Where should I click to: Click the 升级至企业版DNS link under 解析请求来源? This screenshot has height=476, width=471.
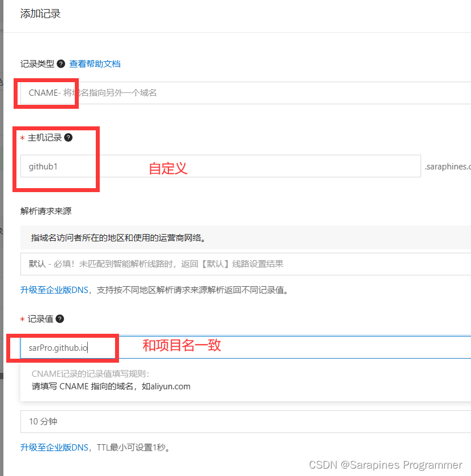coord(54,290)
